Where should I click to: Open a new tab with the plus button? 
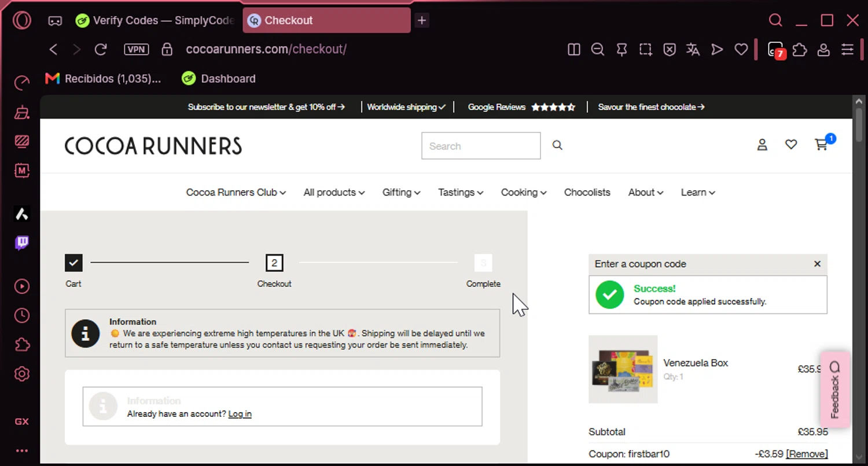422,21
